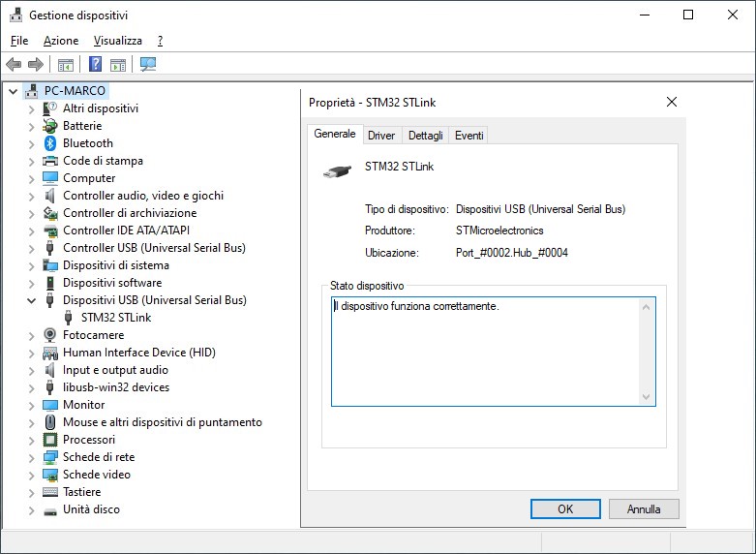The image size is (756, 554).
Task: Click the Computer monitor icon
Action: pos(50,178)
